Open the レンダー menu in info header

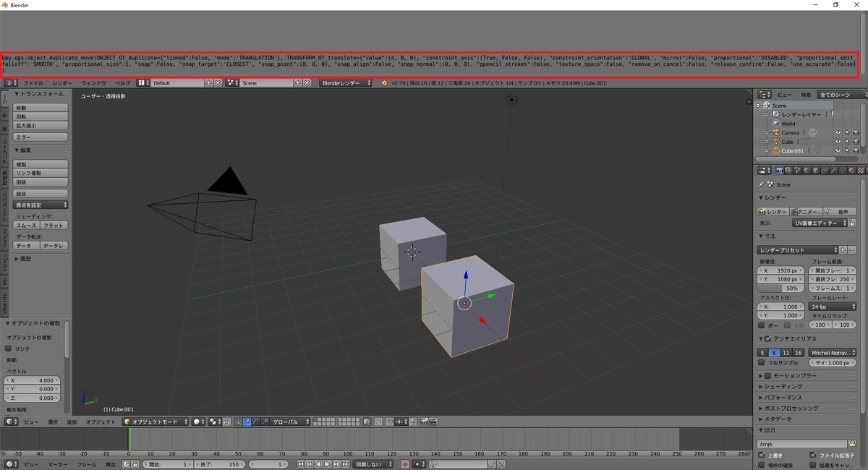coord(62,83)
